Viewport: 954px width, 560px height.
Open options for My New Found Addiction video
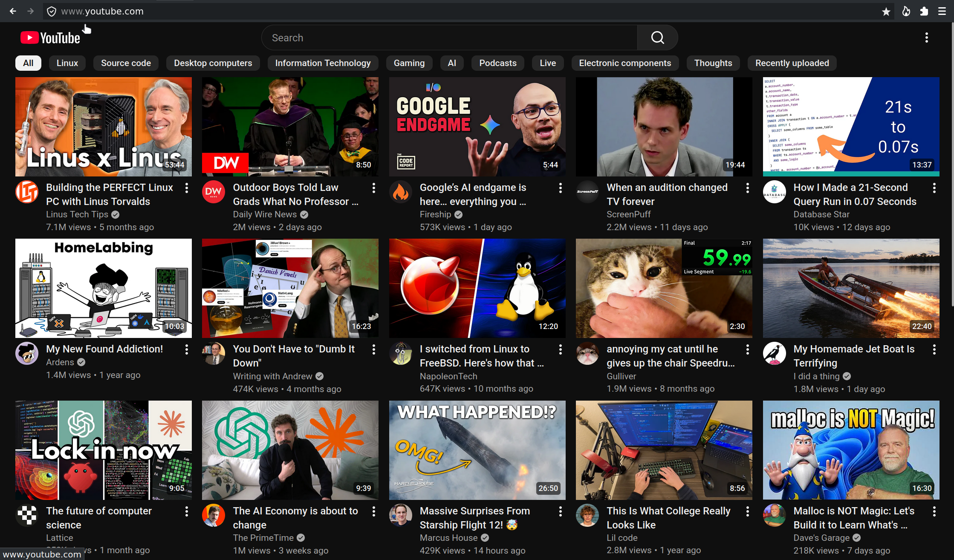click(x=187, y=349)
